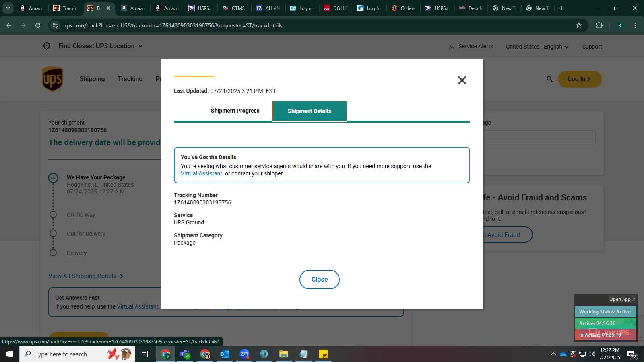This screenshot has width=644, height=362.
Task: Click the We Have Your Package status circle
Action: (x=53, y=178)
